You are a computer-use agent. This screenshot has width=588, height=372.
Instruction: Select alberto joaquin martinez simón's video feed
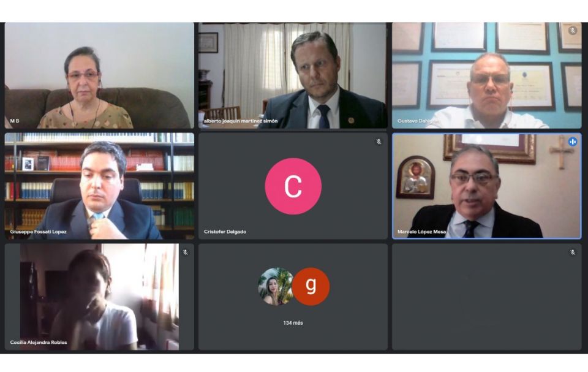click(x=293, y=75)
